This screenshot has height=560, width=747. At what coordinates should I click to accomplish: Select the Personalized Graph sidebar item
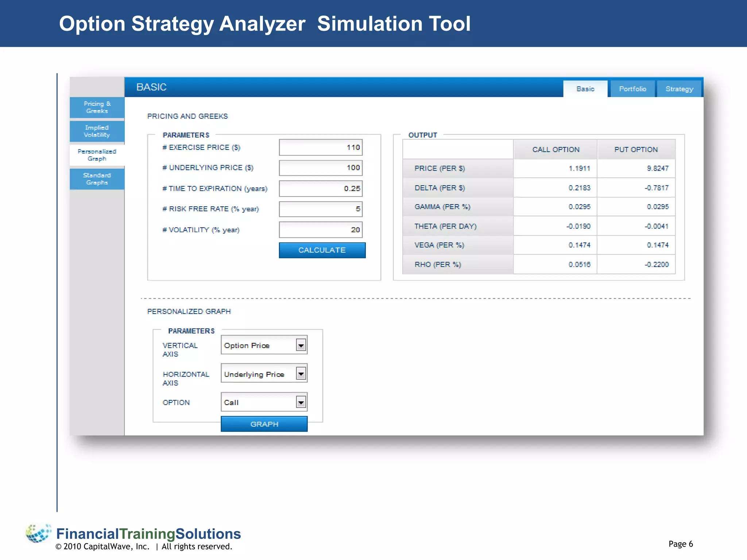click(97, 155)
